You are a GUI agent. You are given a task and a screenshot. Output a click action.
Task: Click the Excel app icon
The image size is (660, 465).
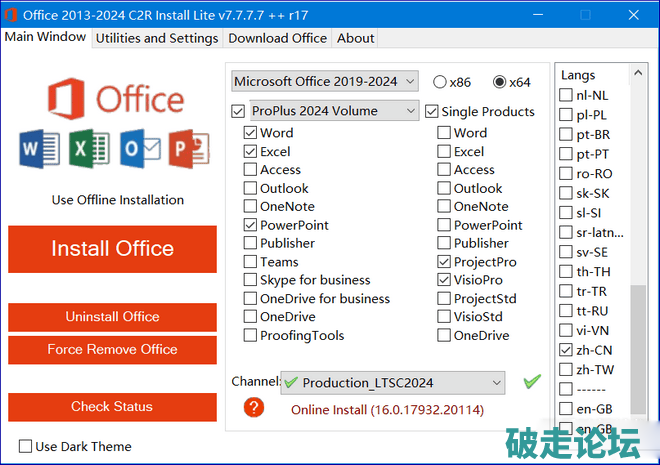[x=90, y=149]
